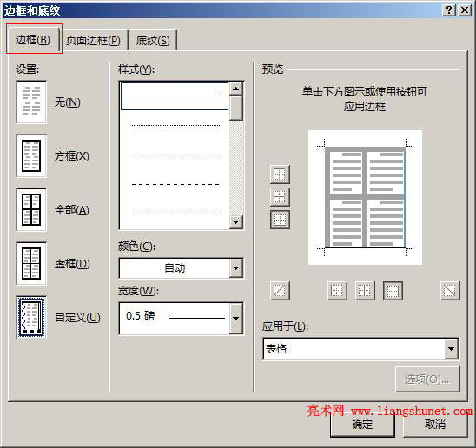The image size is (476, 448).
Task: Click the 表格 value in apply-to field
Action: pyautogui.click(x=276, y=348)
